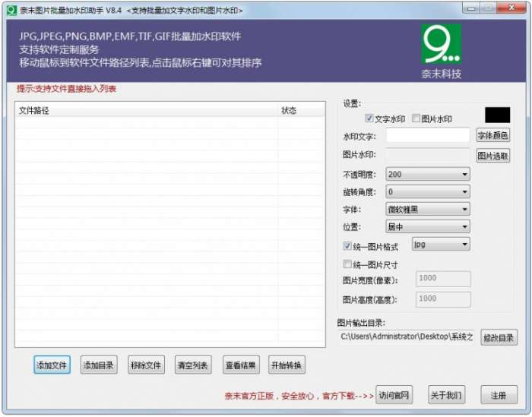Viewport: 532px width, 417px height.
Task: Open the 访问官网 button
Action: (394, 395)
